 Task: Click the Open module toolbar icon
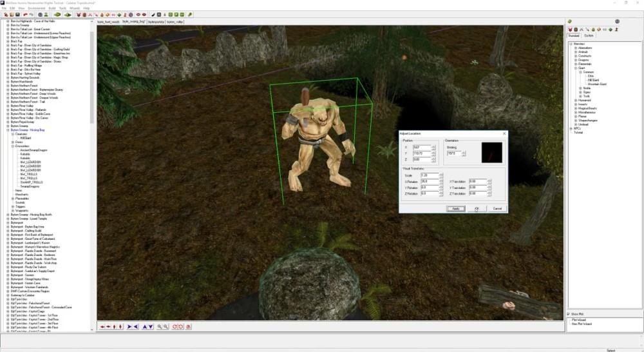coord(12,15)
